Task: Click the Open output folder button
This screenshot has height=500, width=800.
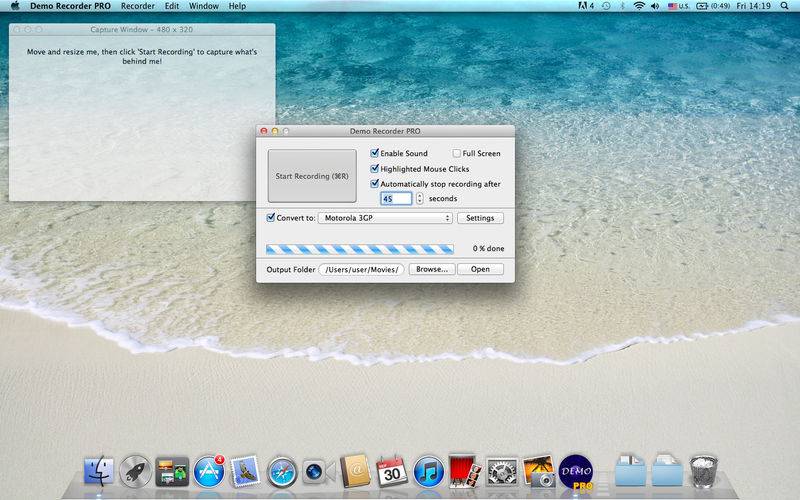Action: (x=480, y=269)
